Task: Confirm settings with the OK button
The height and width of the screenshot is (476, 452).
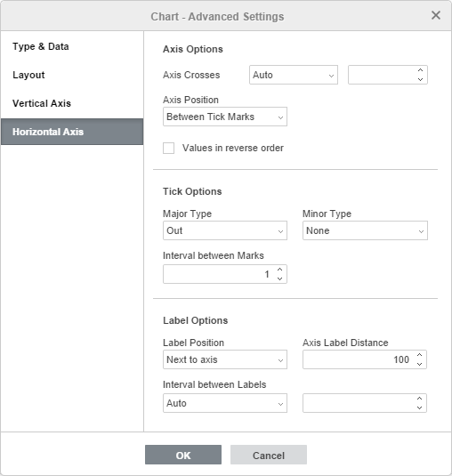Action: tap(183, 455)
